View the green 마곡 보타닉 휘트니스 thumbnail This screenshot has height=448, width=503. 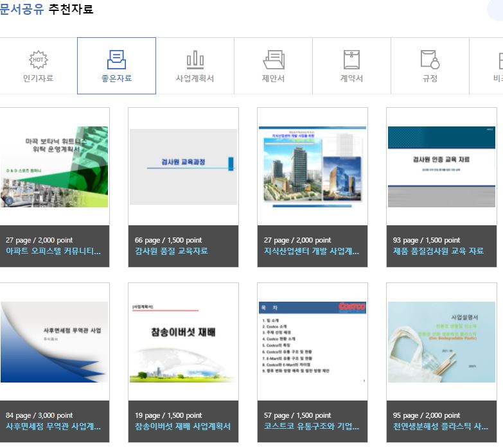click(54, 167)
